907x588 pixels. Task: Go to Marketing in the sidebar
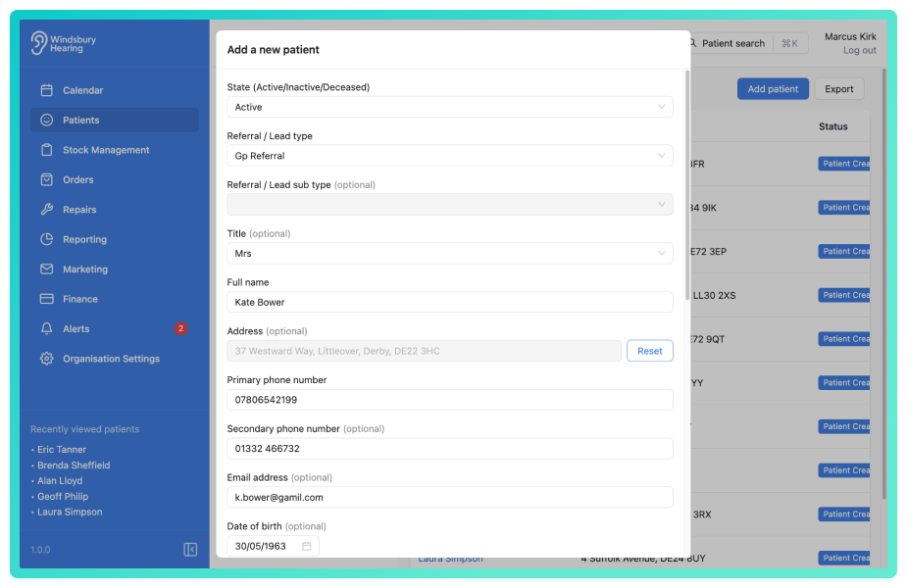(115, 269)
